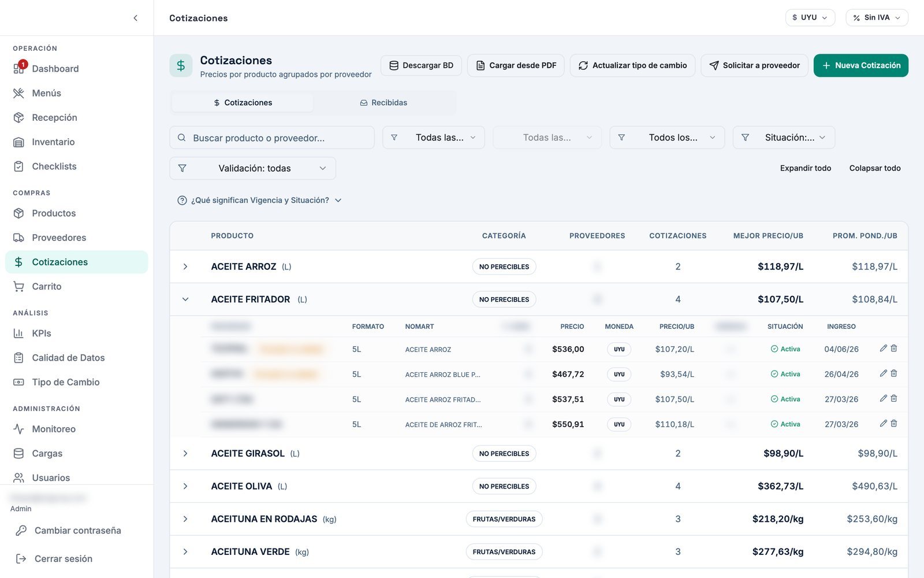Image resolution: width=924 pixels, height=578 pixels.
Task: Click Expandir todo link
Action: point(806,168)
